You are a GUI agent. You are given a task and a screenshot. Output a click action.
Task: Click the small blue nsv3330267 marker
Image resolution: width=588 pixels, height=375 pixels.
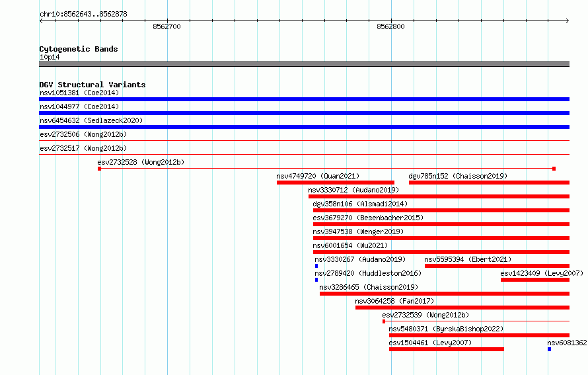316,266
